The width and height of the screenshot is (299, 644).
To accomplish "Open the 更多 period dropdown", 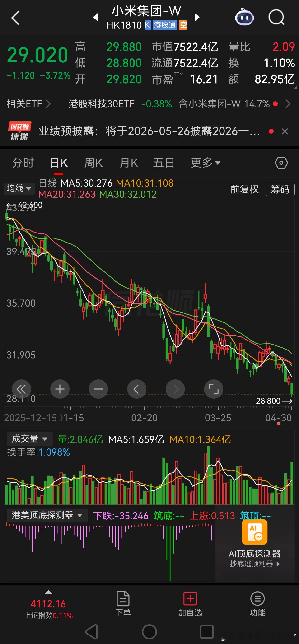I will pos(206,163).
